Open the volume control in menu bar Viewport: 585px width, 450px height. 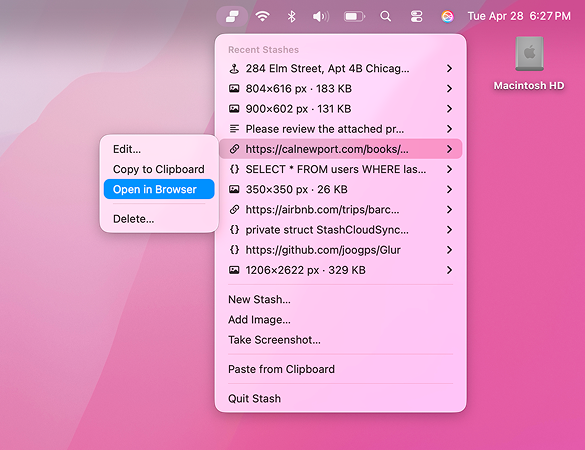[x=321, y=16]
